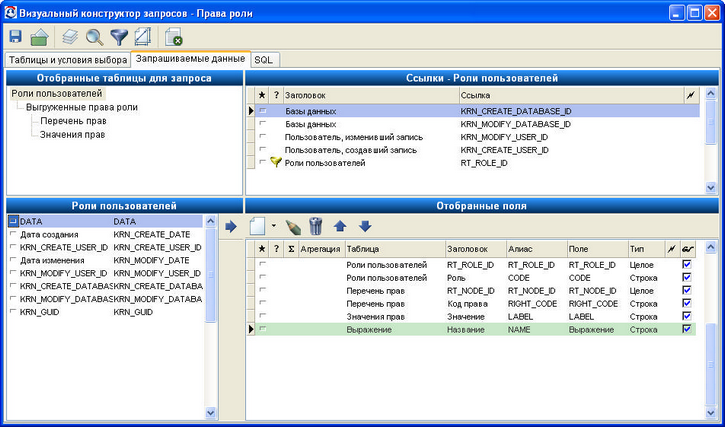Select Выгруженные права роли tree node
The image size is (725, 427).
point(82,107)
